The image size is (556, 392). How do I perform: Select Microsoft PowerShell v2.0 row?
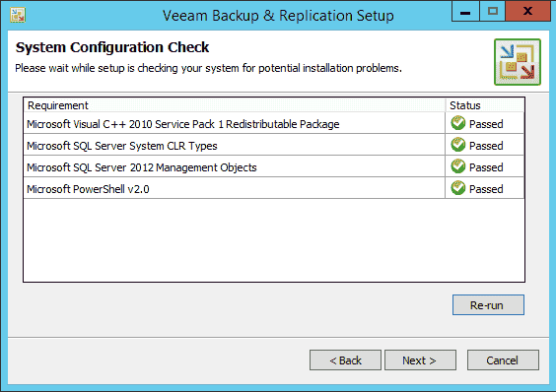[274, 188]
